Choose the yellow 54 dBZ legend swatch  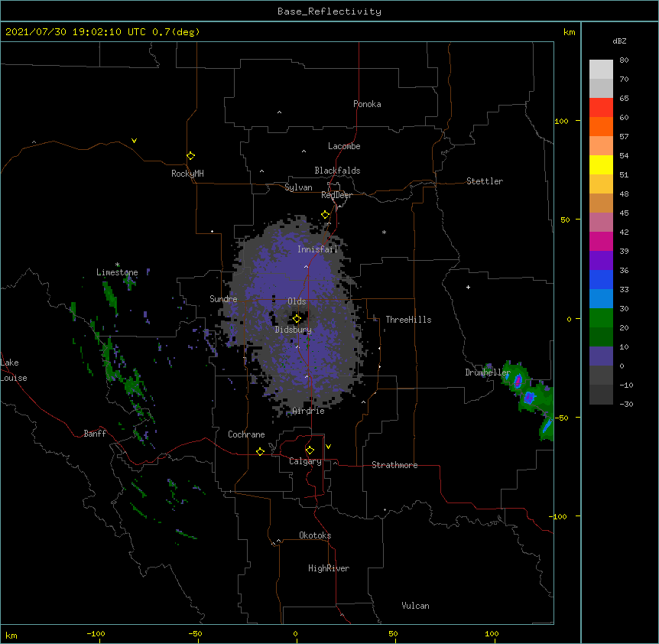coord(601,164)
